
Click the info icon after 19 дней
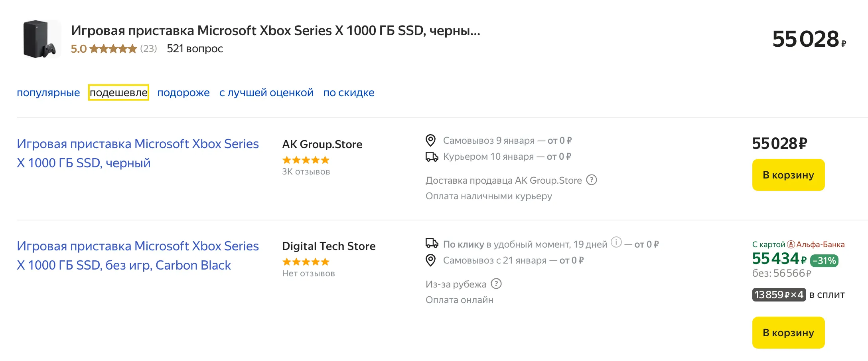(616, 242)
